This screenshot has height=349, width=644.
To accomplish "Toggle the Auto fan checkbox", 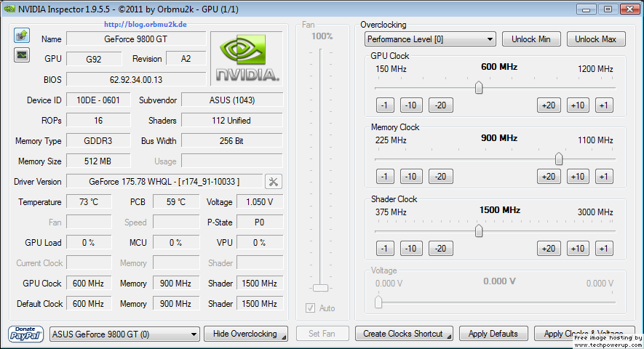I will coord(310,308).
